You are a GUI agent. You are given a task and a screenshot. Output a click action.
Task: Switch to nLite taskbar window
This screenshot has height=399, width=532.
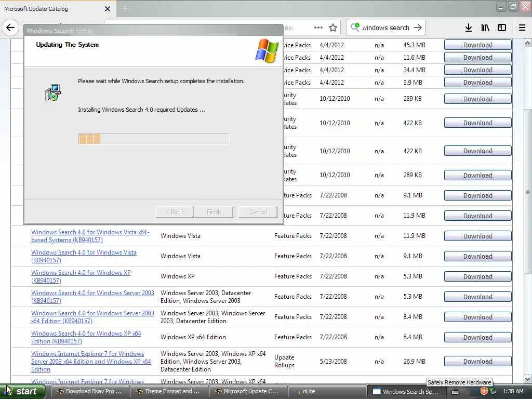tap(327, 392)
